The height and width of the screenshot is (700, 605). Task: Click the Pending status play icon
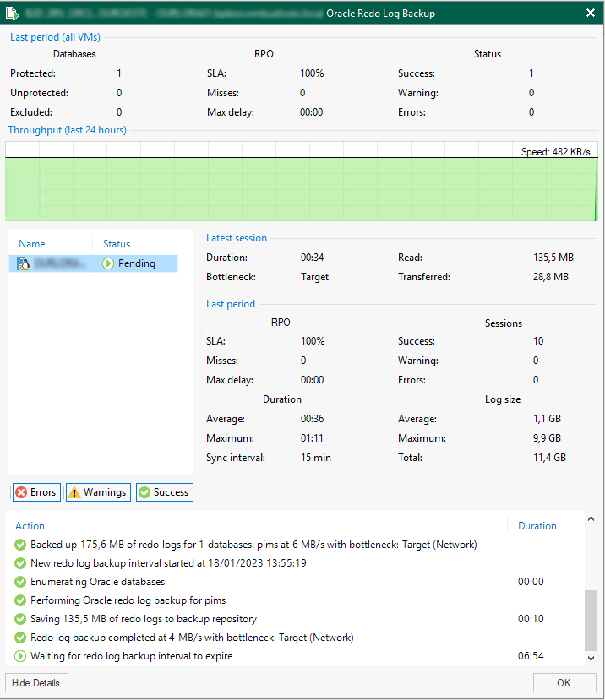(107, 263)
